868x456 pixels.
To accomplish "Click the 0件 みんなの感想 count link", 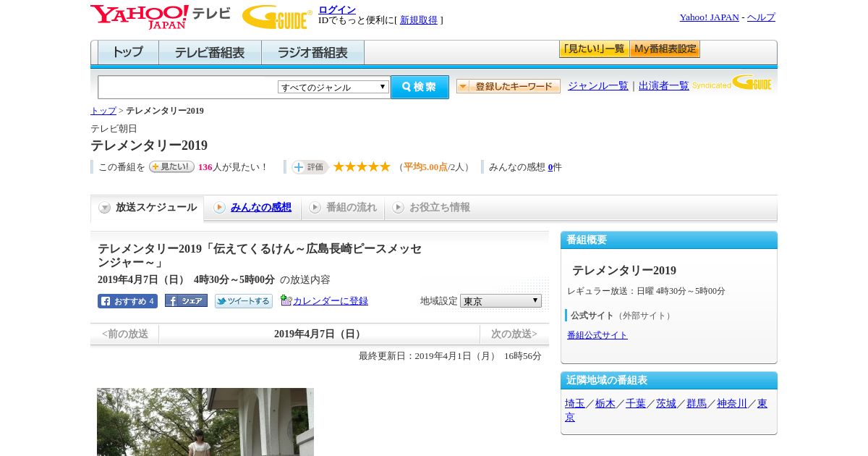I will (550, 167).
